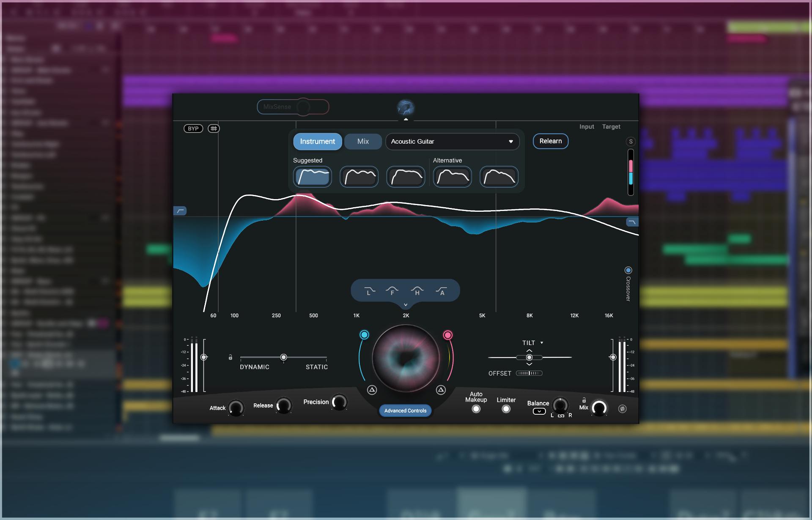Select the second Suggested curve thumbnail

coord(359,177)
